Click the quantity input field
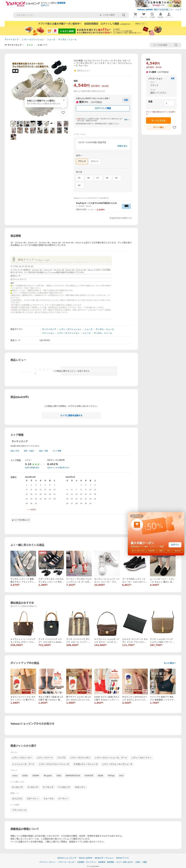 169,103
